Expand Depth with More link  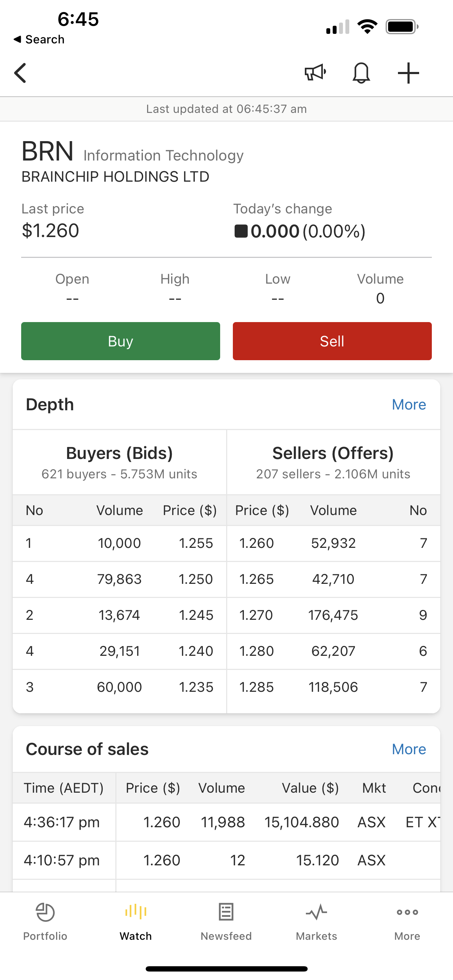click(x=409, y=404)
